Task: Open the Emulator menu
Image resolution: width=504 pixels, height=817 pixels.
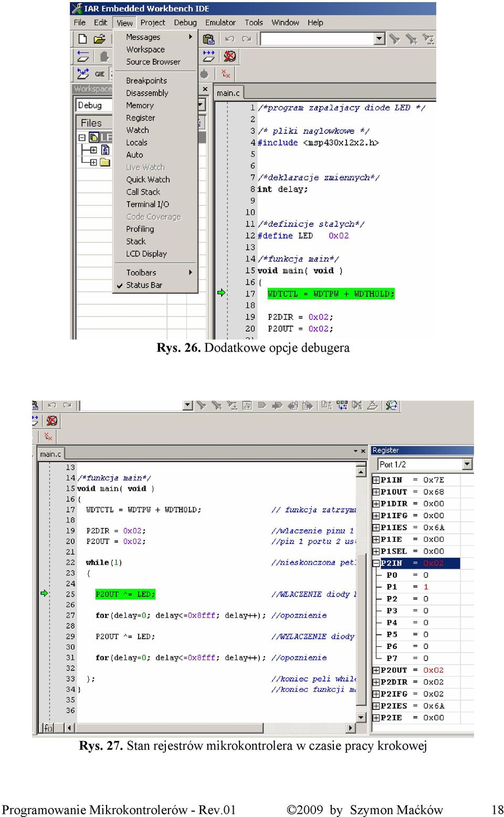Action: tap(220, 23)
